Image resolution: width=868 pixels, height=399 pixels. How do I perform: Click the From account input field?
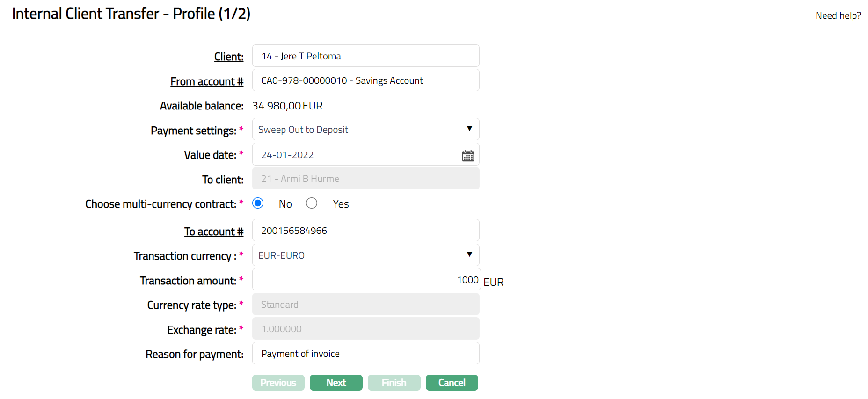tap(365, 80)
